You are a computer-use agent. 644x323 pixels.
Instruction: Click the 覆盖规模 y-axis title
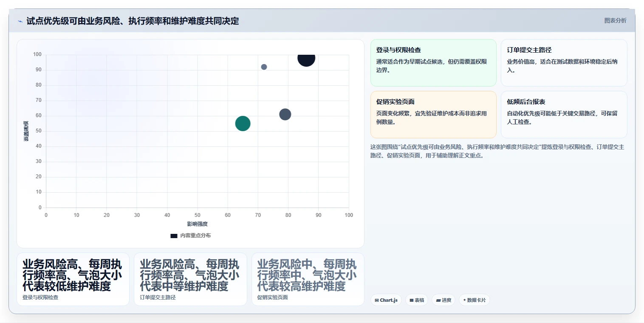coord(26,131)
